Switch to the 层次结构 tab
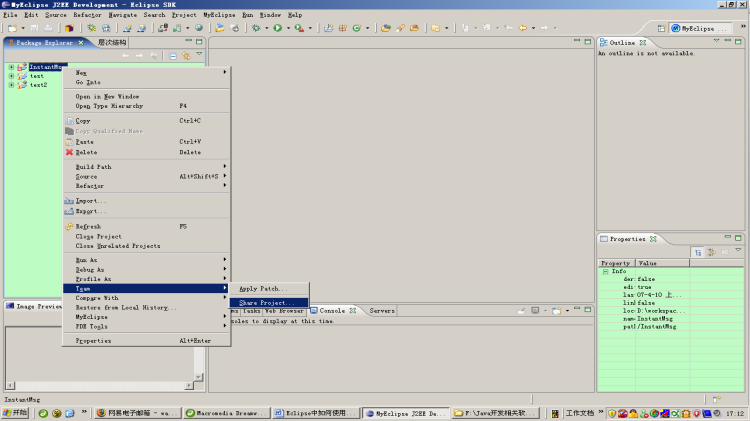The image size is (750, 421). click(x=112, y=43)
